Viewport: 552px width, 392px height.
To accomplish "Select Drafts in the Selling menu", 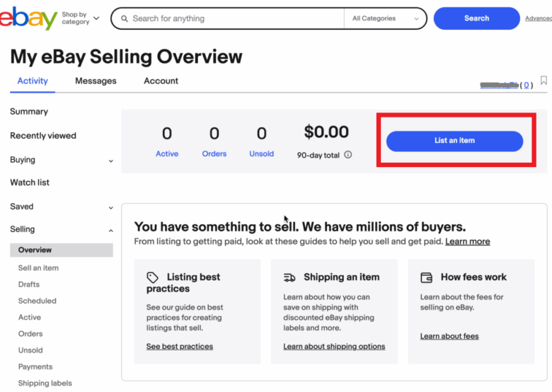I will 29,284.
